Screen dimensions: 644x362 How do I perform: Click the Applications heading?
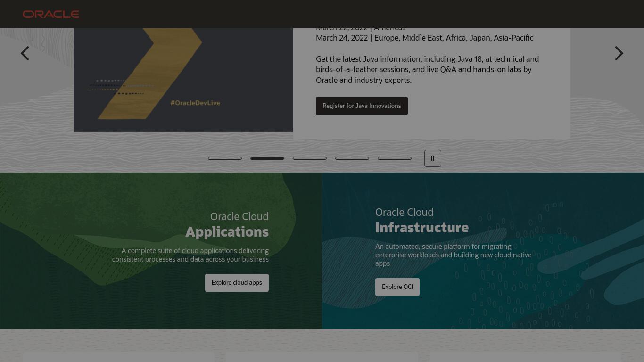[x=227, y=232]
